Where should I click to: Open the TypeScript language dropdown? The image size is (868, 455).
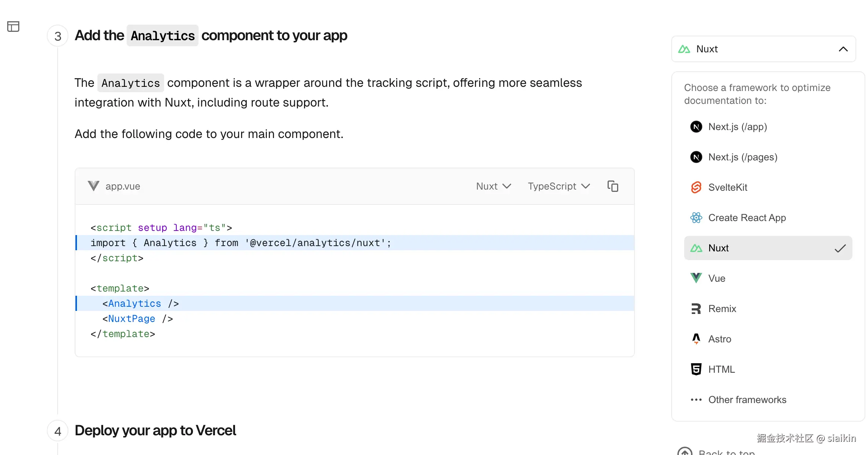(559, 186)
